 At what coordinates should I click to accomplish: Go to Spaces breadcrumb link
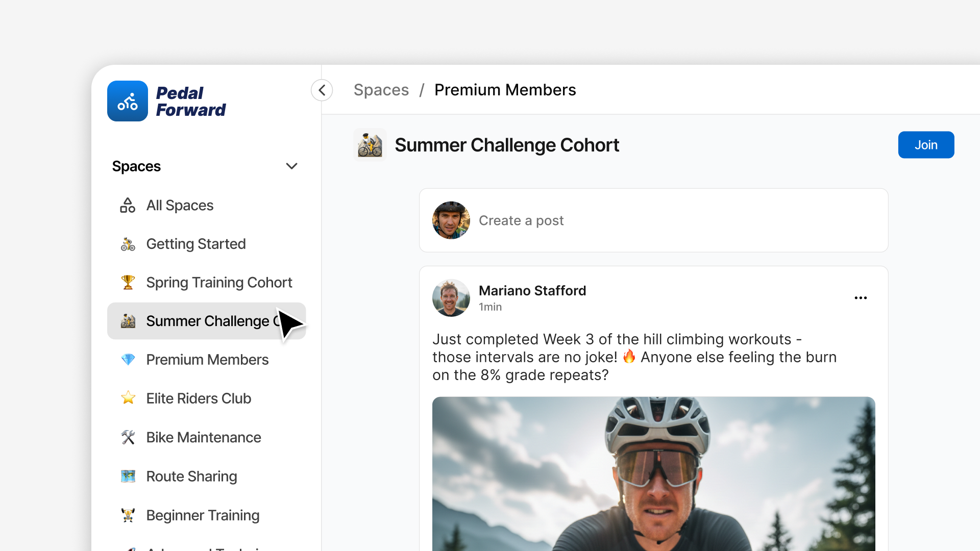coord(381,90)
